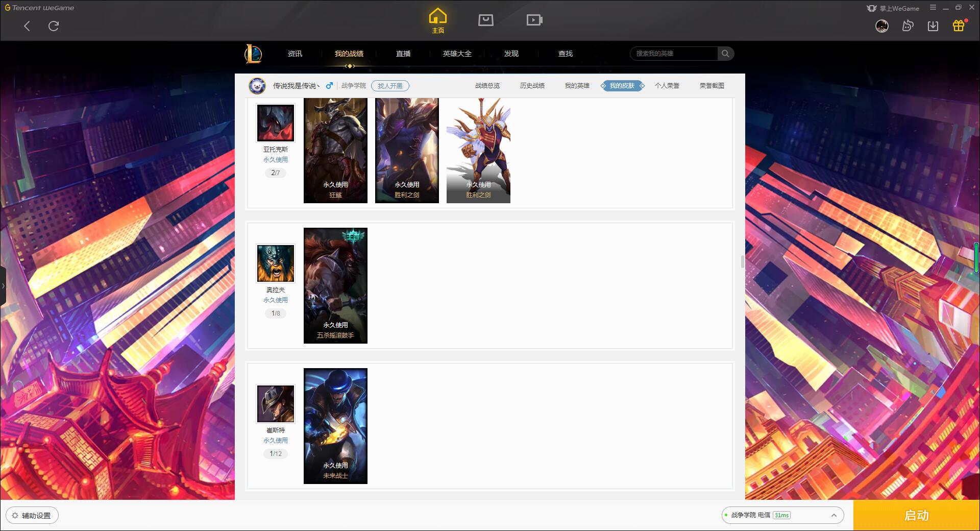Click the 找人开黑 button
Viewport: 980px width, 531px height.
390,86
